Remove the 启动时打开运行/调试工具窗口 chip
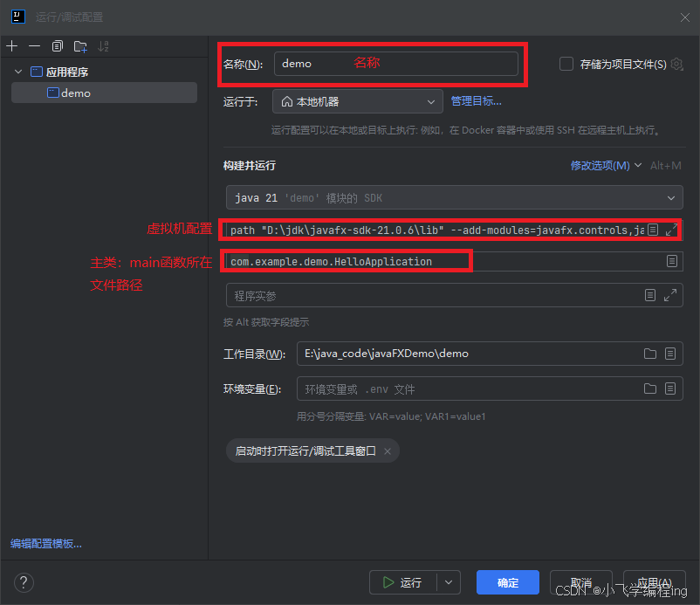Viewport: 700px width, 605px height. coord(388,451)
